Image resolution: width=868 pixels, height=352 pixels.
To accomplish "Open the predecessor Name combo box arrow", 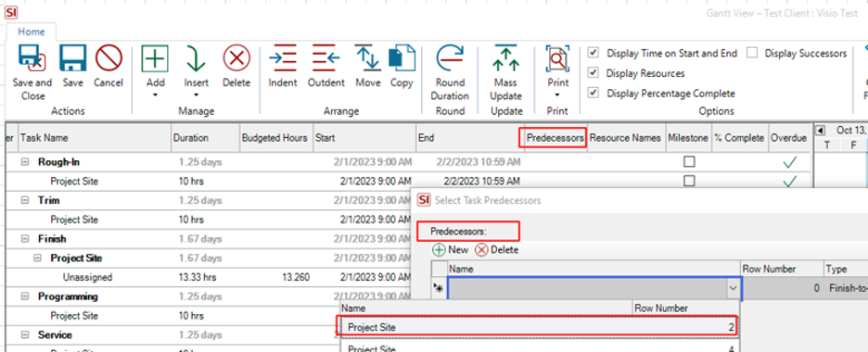I will point(733,288).
